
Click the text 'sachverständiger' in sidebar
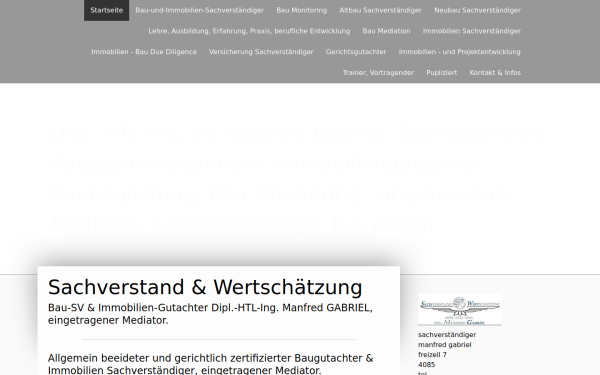point(447,335)
